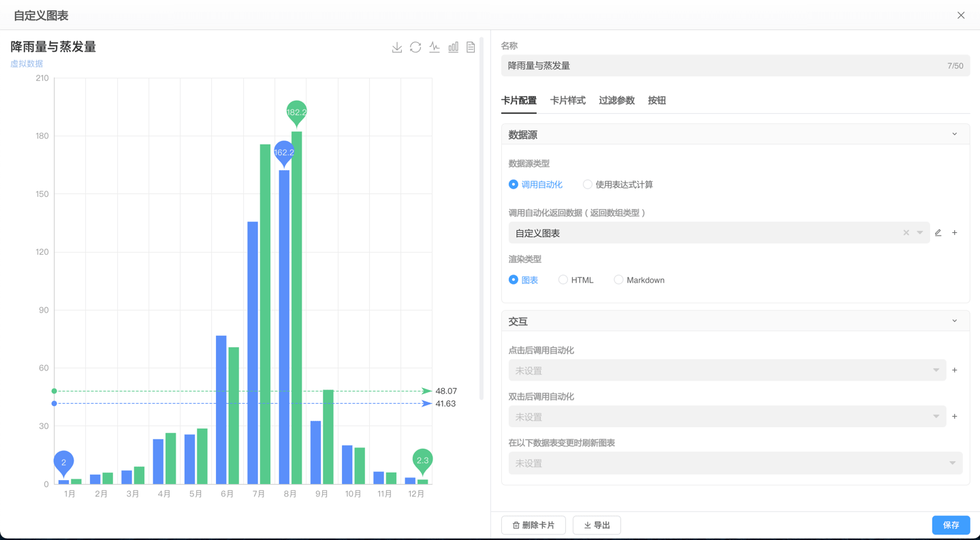Open the 点击后调用自动化 dropdown
The width and height of the screenshot is (980, 540).
point(727,370)
